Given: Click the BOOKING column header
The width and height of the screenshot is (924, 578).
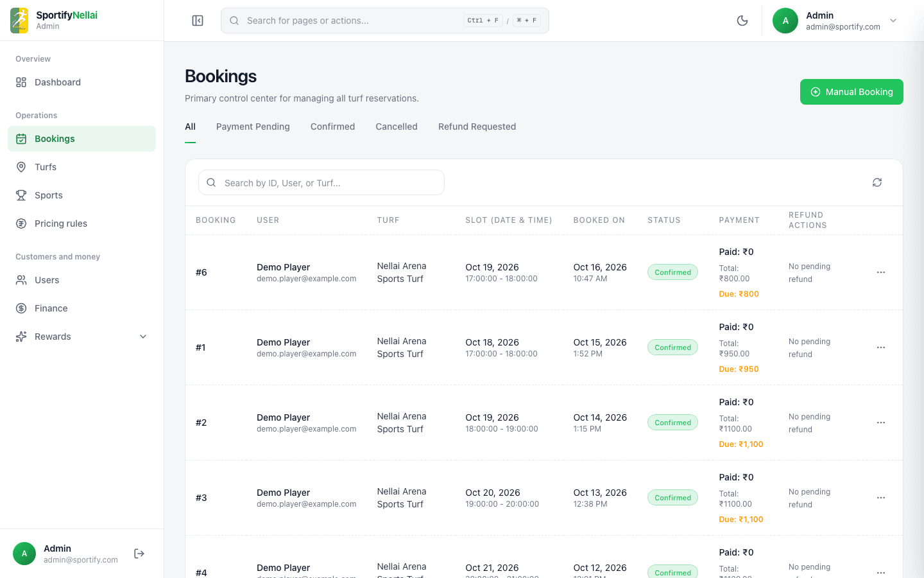Looking at the screenshot, I should pyautogui.click(x=216, y=220).
